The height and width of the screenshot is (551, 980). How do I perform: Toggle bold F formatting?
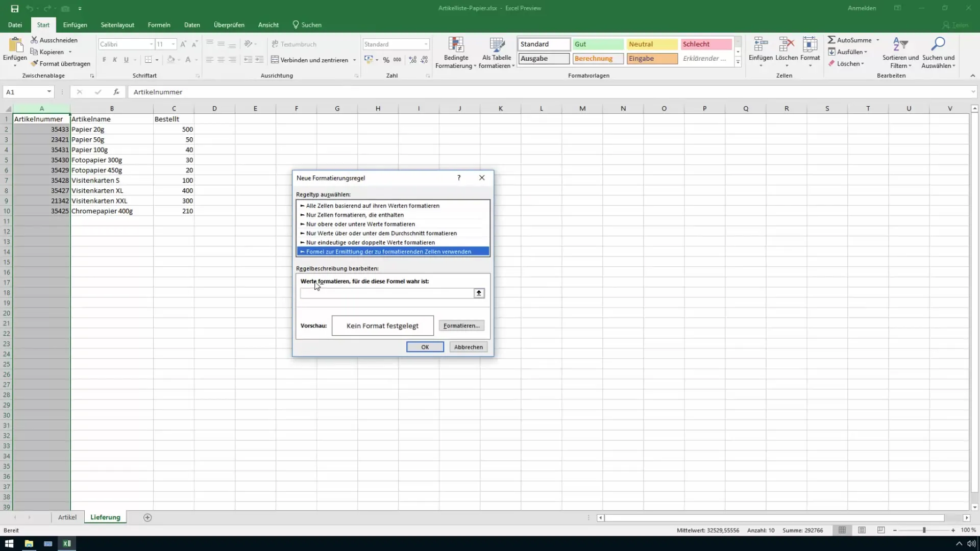104,60
